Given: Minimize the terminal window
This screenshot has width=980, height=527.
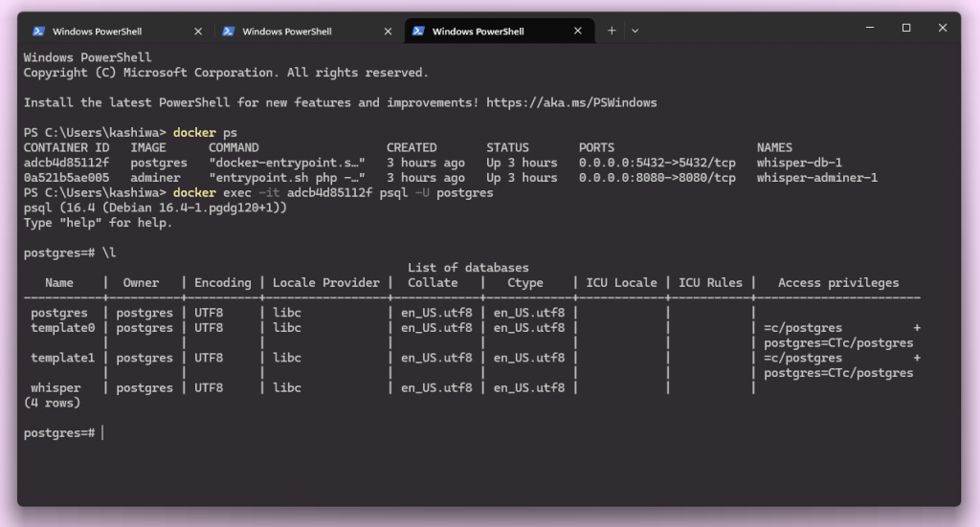Looking at the screenshot, I should click(870, 28).
